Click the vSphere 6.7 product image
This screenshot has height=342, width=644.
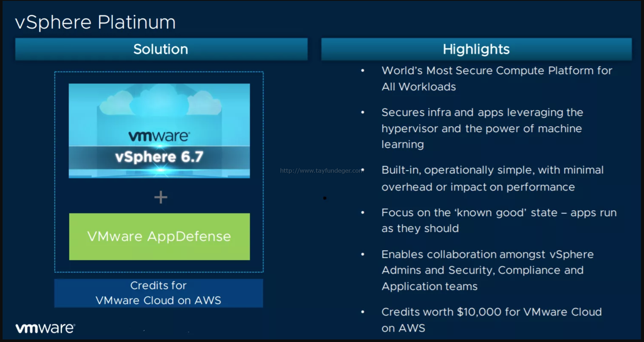(159, 130)
